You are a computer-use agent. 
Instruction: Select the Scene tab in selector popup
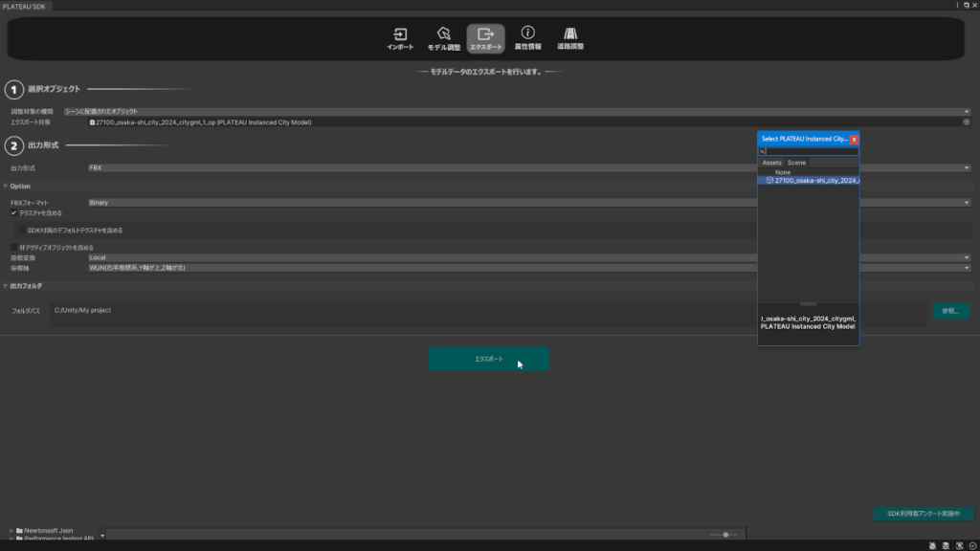pos(796,163)
